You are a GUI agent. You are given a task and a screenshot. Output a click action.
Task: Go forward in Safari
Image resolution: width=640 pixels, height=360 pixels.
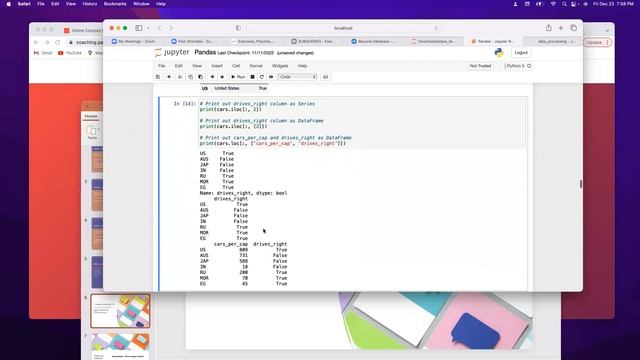(171, 28)
